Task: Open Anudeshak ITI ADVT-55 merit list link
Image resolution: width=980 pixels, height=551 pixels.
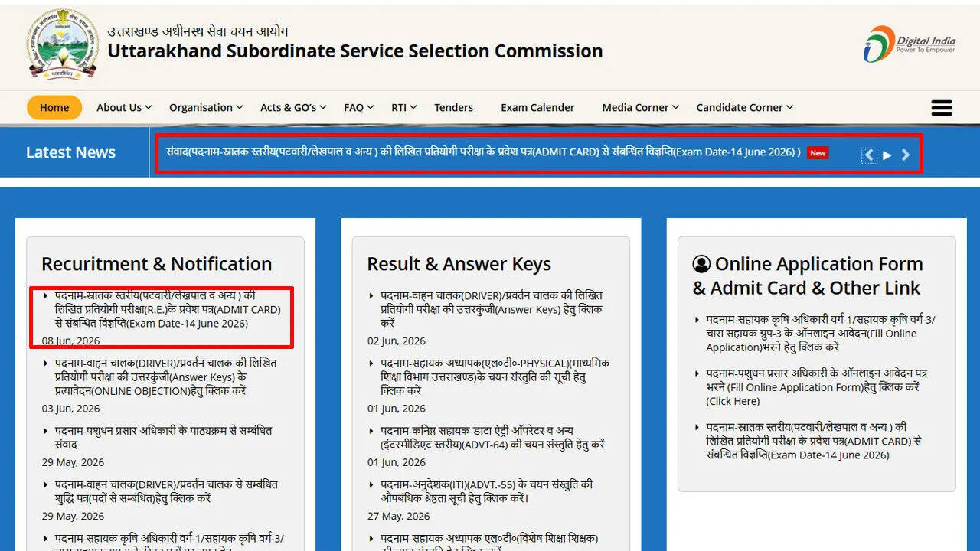Action: coord(486,491)
